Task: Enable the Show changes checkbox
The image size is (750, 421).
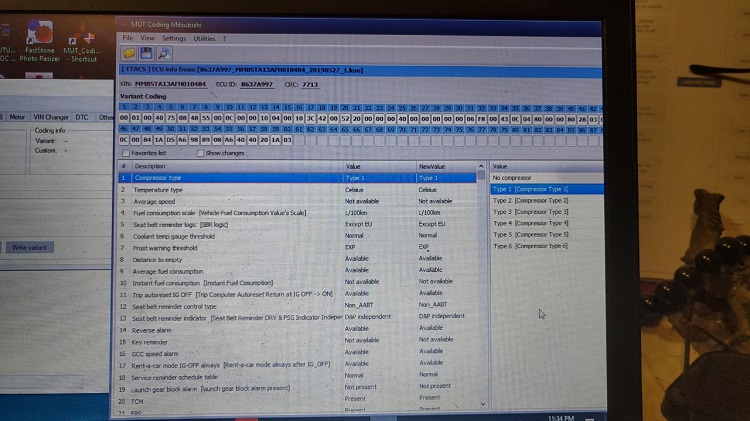Action: 200,153
